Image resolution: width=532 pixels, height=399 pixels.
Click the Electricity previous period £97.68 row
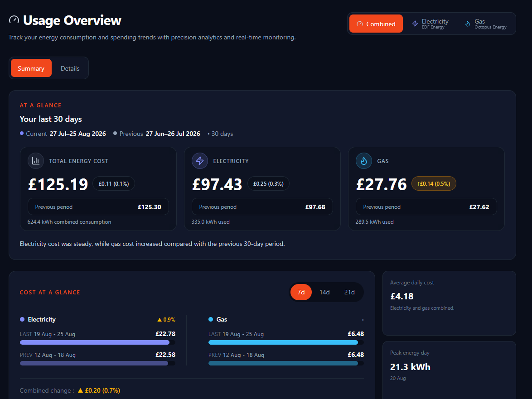pyautogui.click(x=262, y=207)
